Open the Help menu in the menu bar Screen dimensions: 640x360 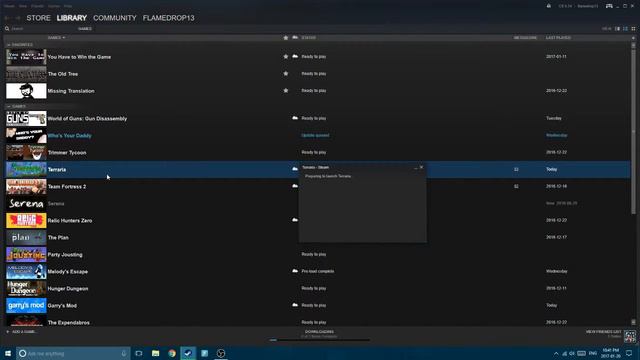pyautogui.click(x=68, y=6)
